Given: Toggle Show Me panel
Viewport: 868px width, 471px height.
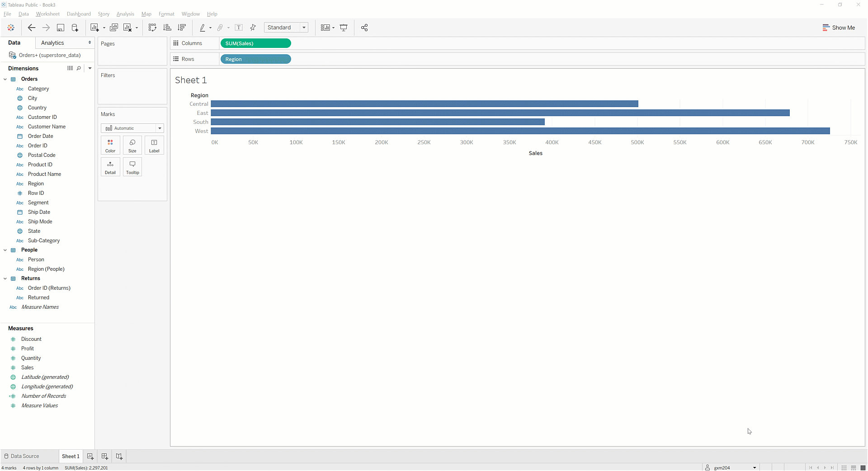Looking at the screenshot, I should 839,28.
